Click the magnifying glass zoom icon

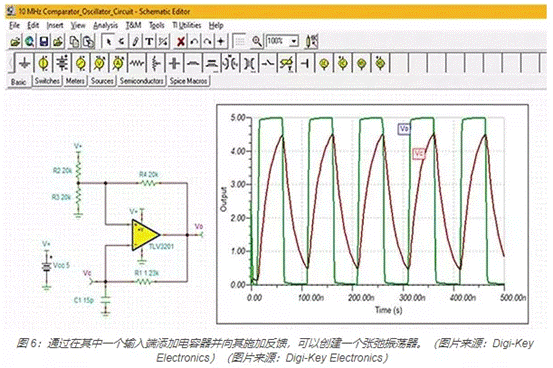pyautogui.click(x=257, y=42)
